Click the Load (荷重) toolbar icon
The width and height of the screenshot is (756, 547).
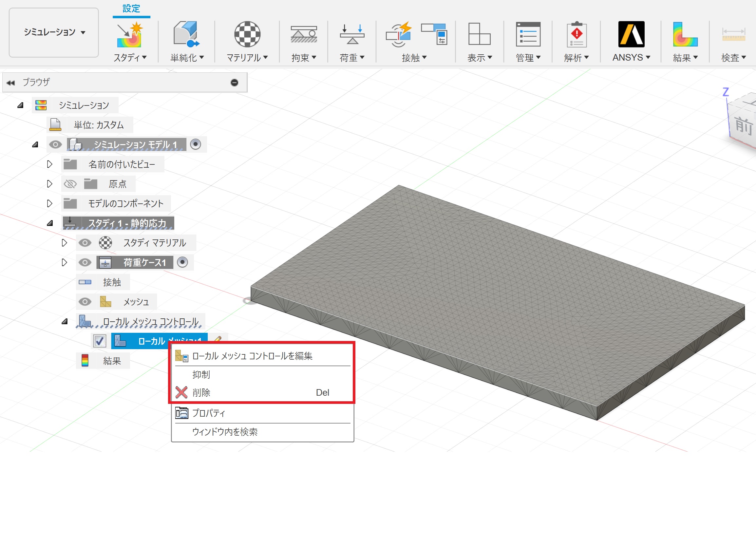pos(352,34)
